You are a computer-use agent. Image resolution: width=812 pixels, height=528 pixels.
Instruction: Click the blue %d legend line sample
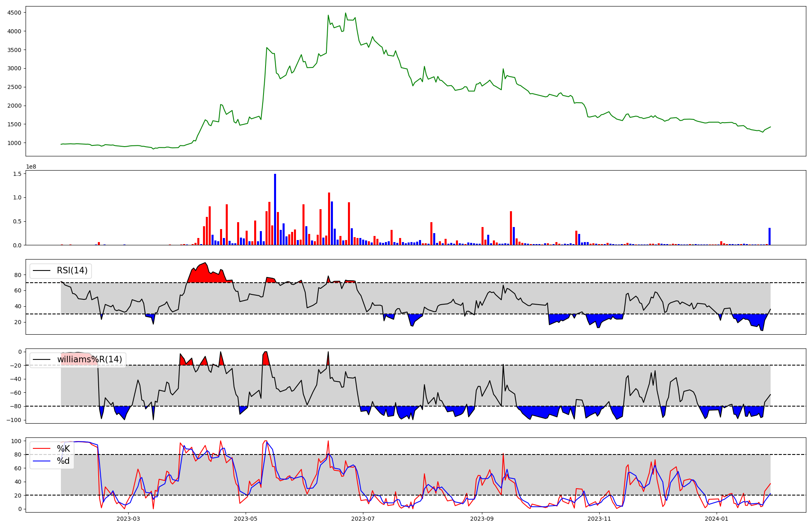click(41, 461)
